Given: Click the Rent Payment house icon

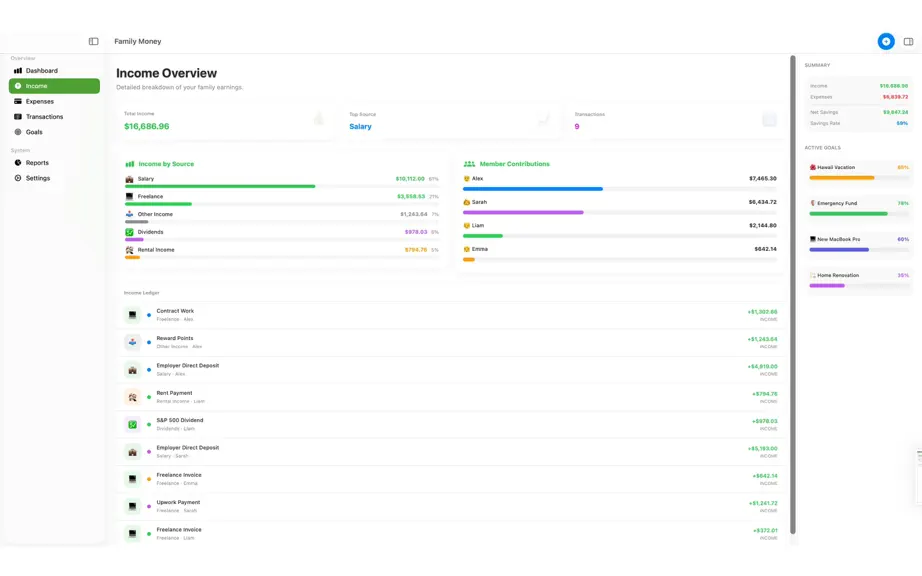Looking at the screenshot, I should (x=132, y=397).
